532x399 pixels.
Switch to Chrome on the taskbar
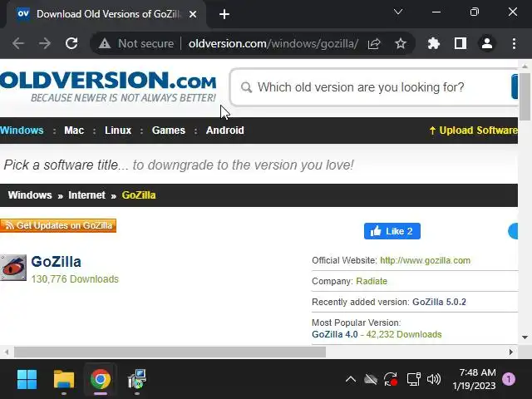(101, 379)
